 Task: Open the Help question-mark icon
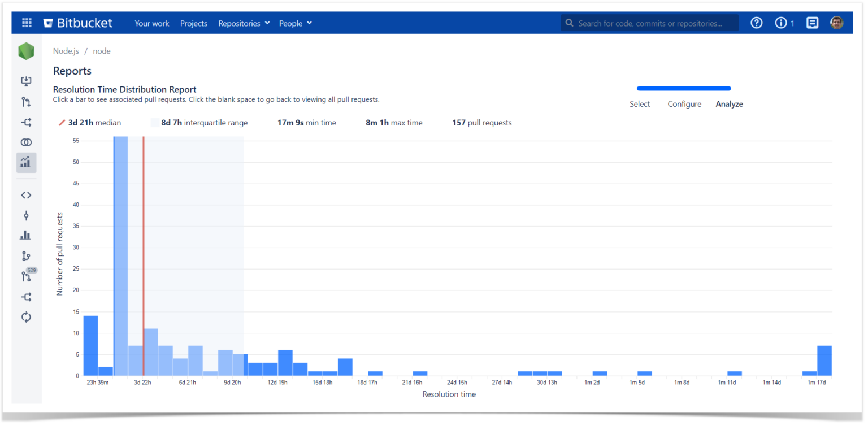tap(756, 23)
